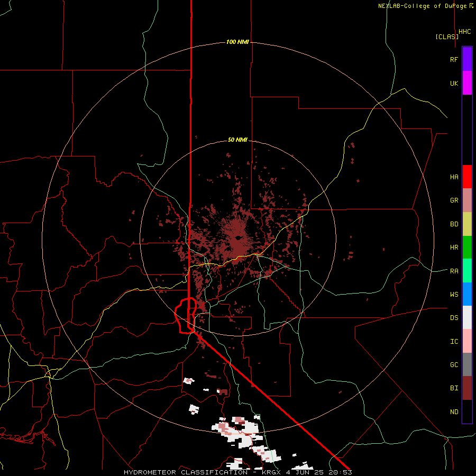The height and width of the screenshot is (476, 476).
Task: Click the light pink IC legend swatch
Action: [467, 341]
